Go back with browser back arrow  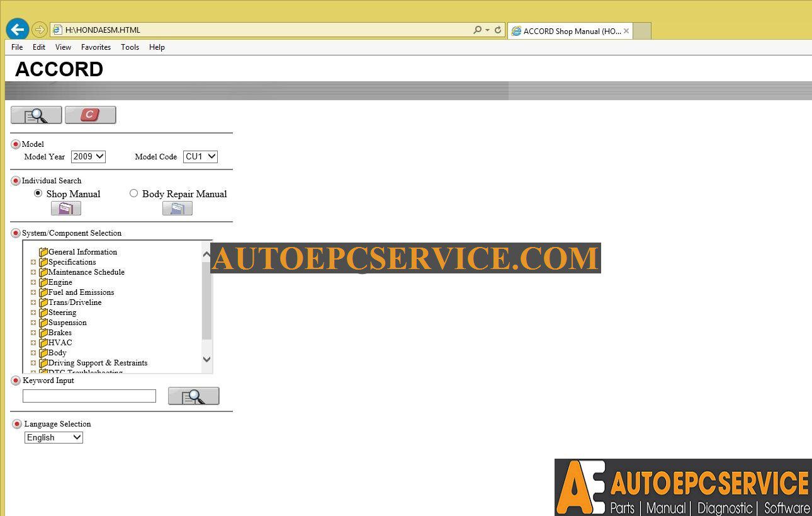pos(18,29)
